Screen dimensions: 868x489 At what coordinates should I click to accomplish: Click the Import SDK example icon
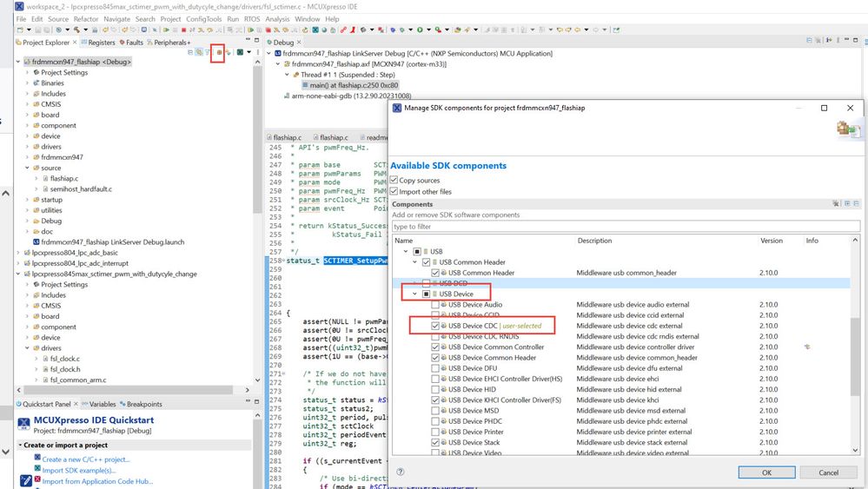click(x=37, y=468)
